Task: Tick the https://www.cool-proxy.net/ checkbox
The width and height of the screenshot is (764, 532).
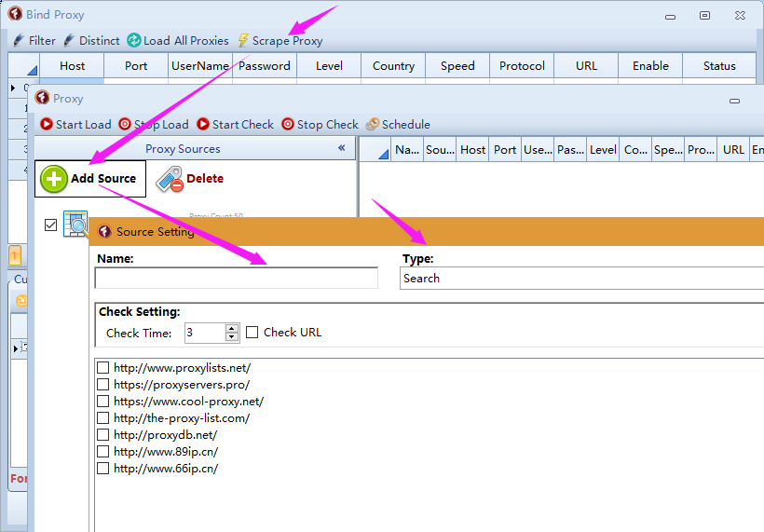Action: click(103, 402)
